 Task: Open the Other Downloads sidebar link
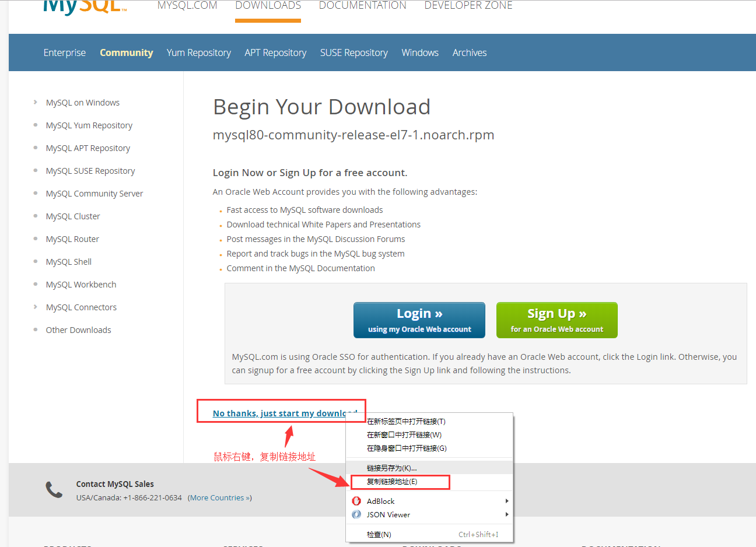click(x=78, y=330)
